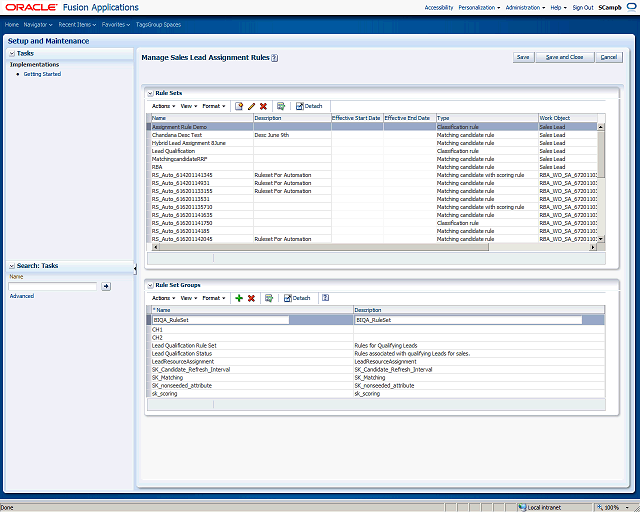The width and height of the screenshot is (640, 512).
Task: Select the sk_scoring group row
Action: (x=376, y=394)
